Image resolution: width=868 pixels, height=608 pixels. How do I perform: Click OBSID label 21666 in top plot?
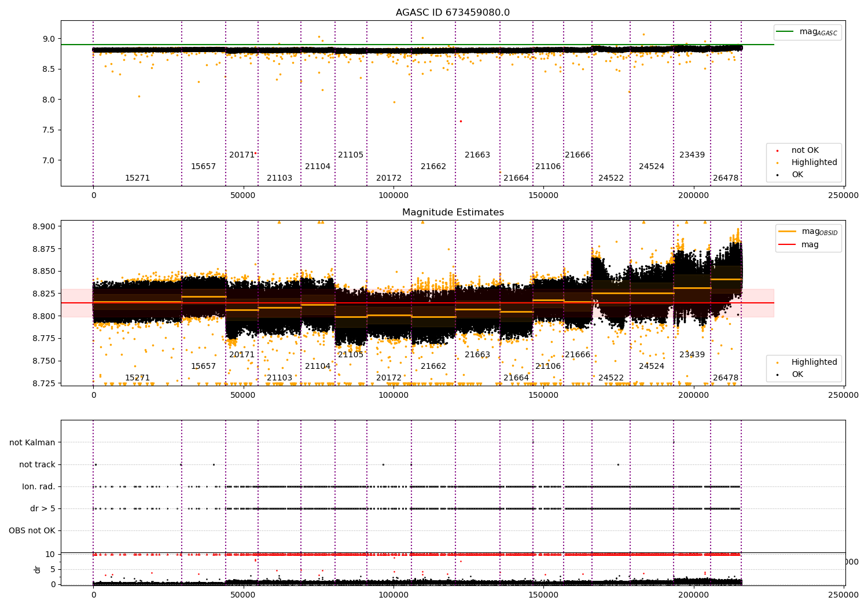click(578, 155)
